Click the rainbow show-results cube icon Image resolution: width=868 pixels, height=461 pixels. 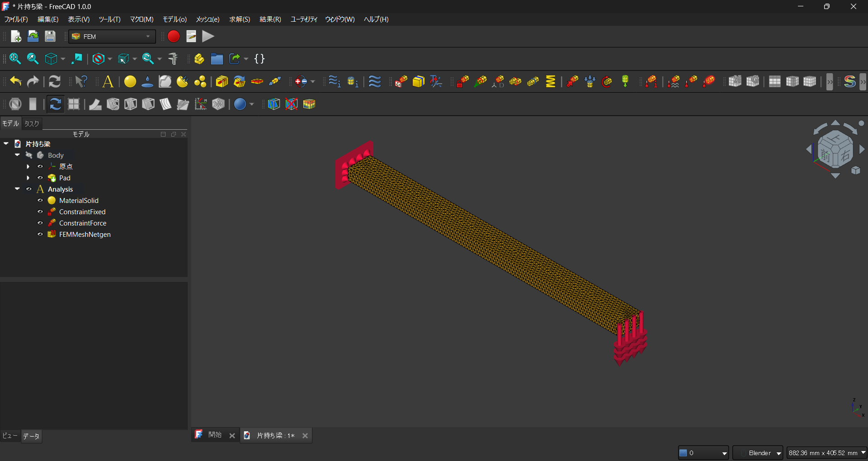[x=309, y=104]
